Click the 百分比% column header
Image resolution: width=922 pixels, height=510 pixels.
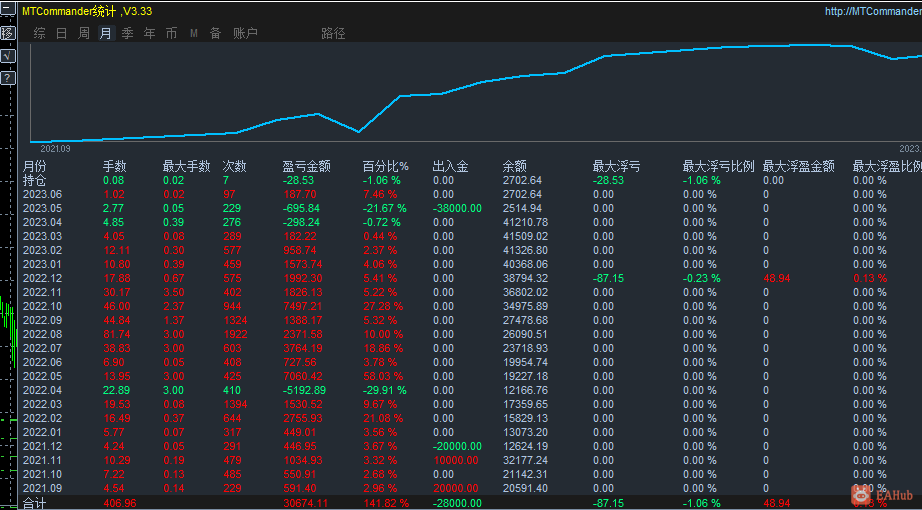(385, 166)
